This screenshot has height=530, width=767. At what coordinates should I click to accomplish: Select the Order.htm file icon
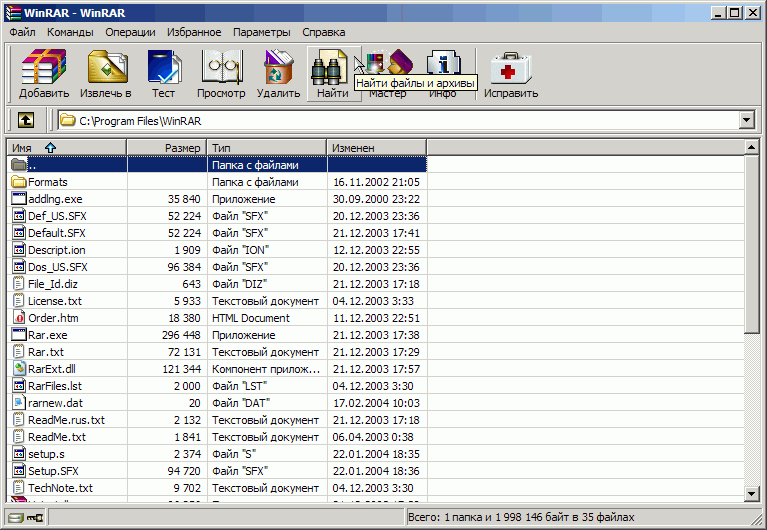[19, 318]
